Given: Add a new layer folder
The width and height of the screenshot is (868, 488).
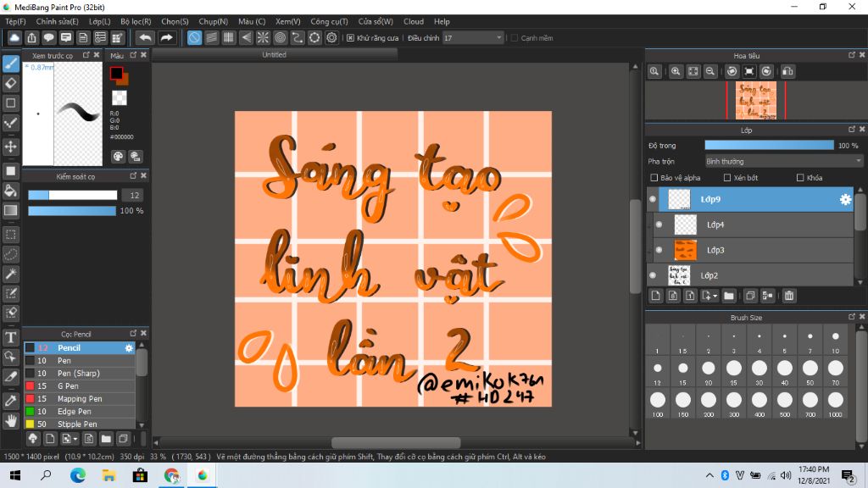Looking at the screenshot, I should [728, 296].
